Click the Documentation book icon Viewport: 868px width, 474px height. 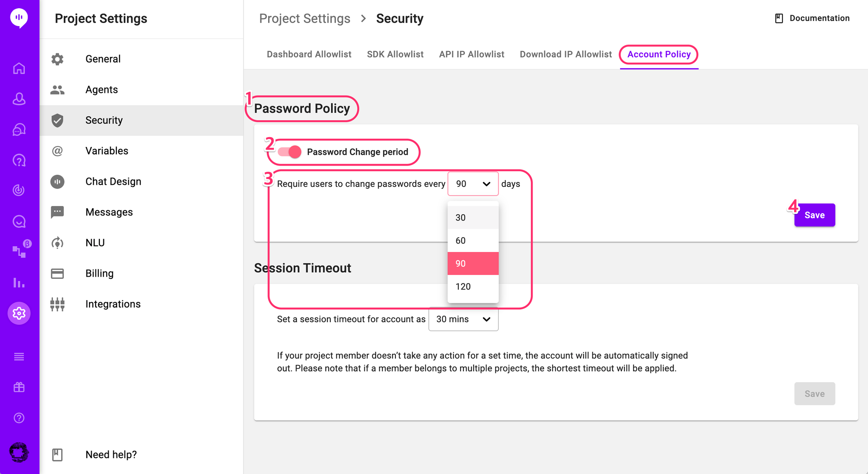779,18
